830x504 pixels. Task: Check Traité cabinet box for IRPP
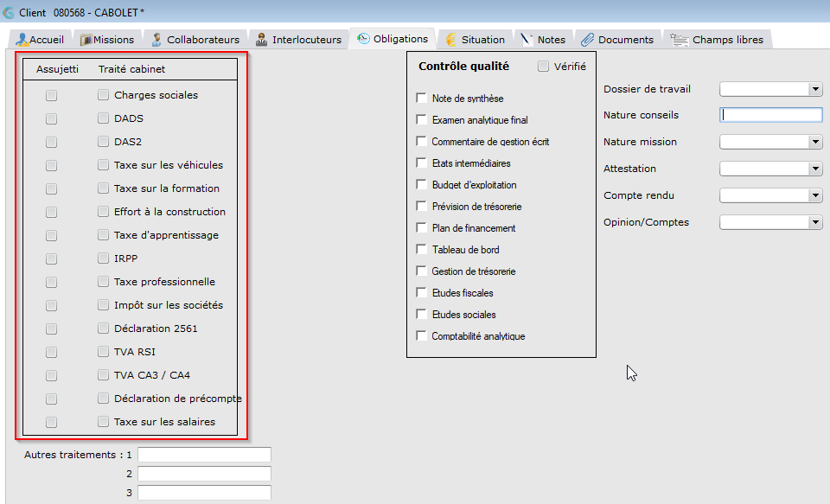click(103, 258)
